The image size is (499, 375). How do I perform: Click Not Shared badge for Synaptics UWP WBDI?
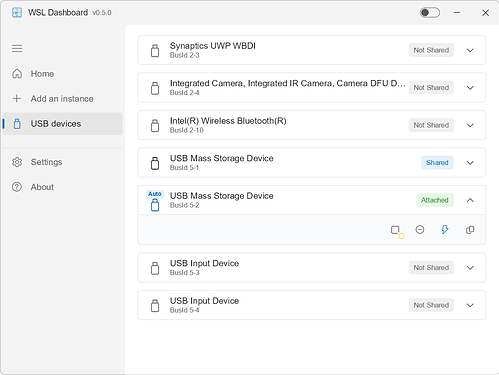[431, 50]
